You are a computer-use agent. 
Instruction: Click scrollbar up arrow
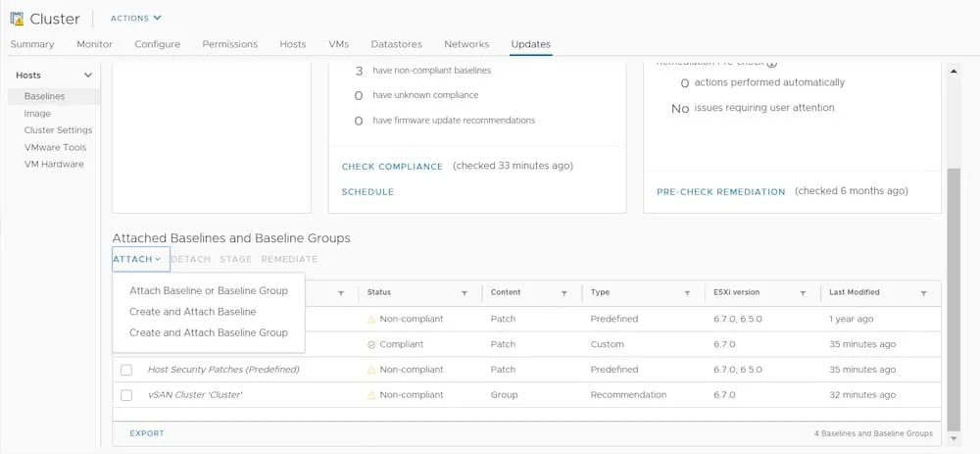954,72
